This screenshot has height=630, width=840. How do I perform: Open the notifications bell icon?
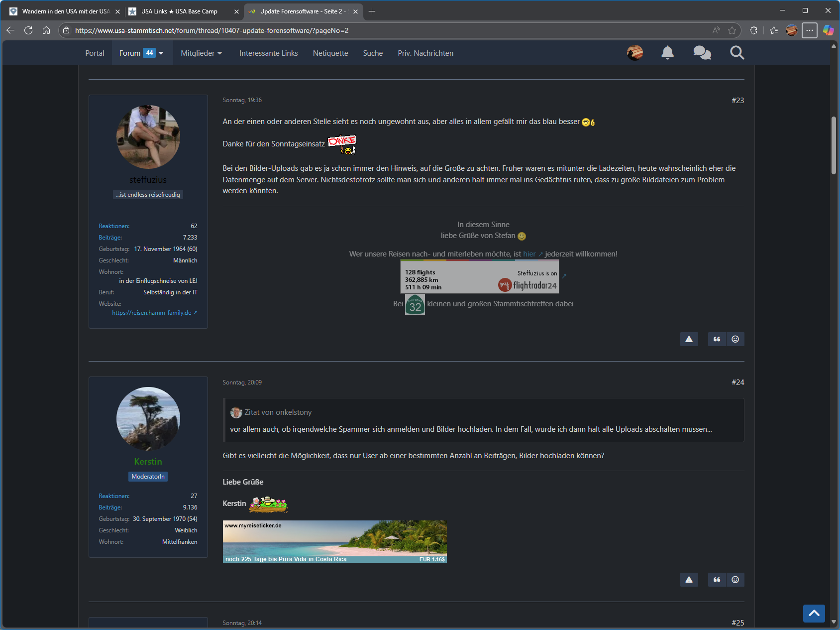pyautogui.click(x=667, y=53)
